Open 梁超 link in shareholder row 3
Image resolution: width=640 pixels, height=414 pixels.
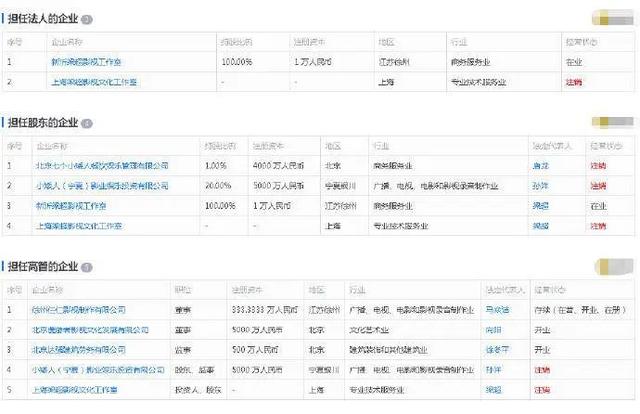540,206
